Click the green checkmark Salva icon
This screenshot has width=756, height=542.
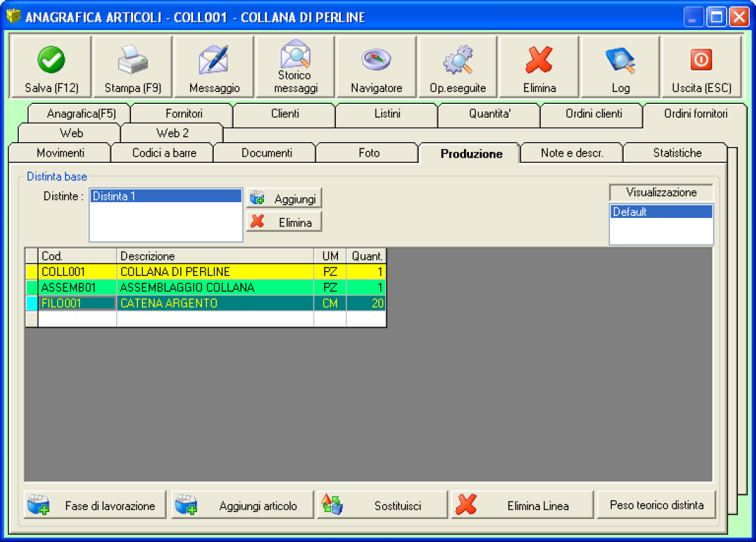point(52,60)
